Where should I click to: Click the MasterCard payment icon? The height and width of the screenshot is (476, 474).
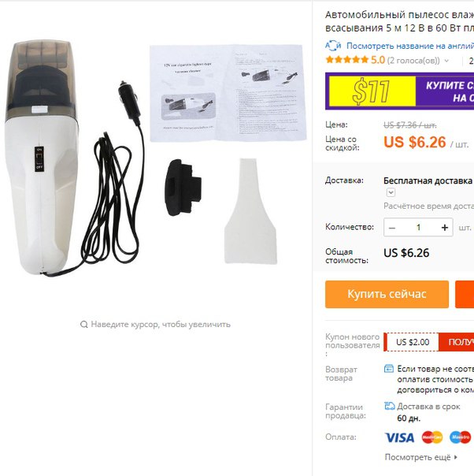(x=432, y=437)
